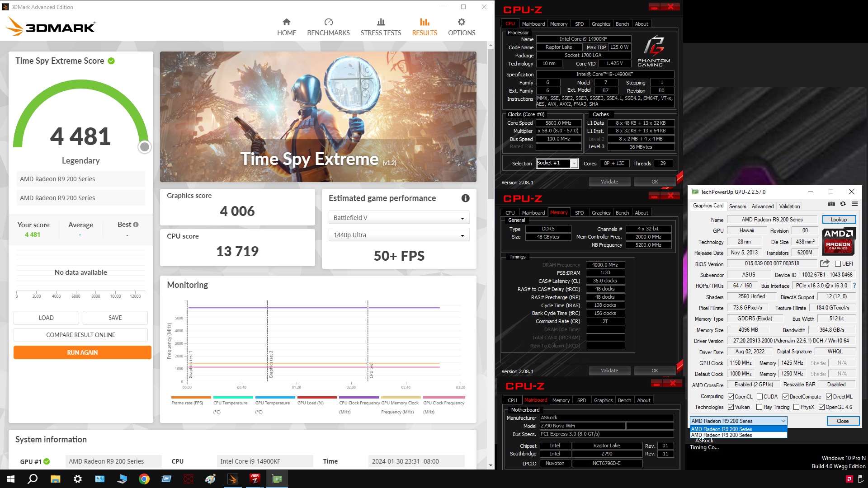Click the score gauge knob
This screenshot has height=488, width=868.
(x=144, y=147)
